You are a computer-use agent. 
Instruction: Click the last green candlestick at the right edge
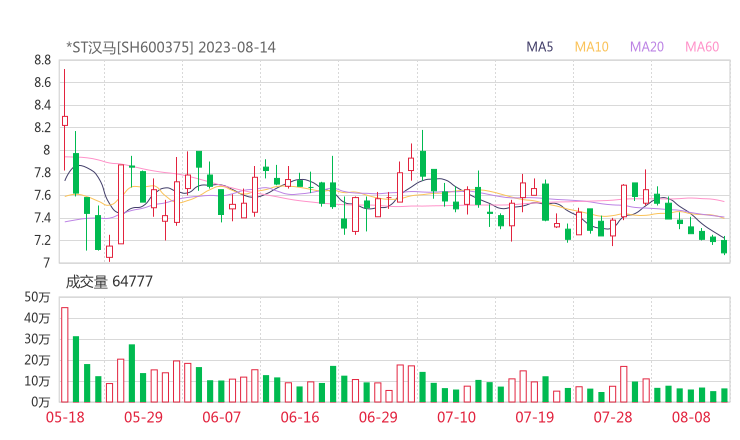pos(724,246)
